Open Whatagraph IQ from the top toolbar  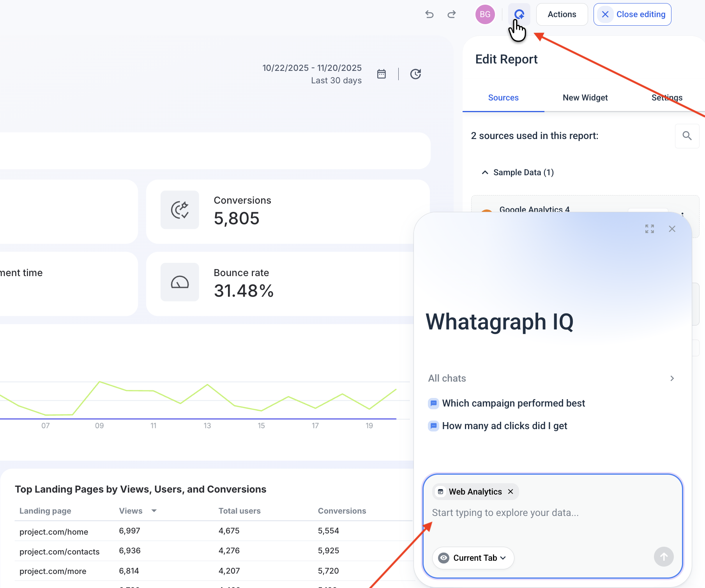click(519, 14)
